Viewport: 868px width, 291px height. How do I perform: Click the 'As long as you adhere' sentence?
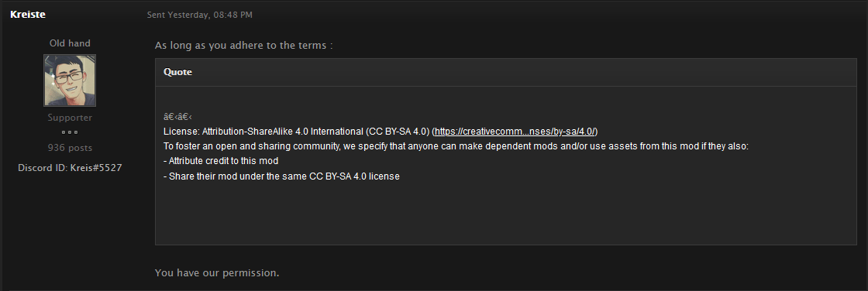point(243,46)
